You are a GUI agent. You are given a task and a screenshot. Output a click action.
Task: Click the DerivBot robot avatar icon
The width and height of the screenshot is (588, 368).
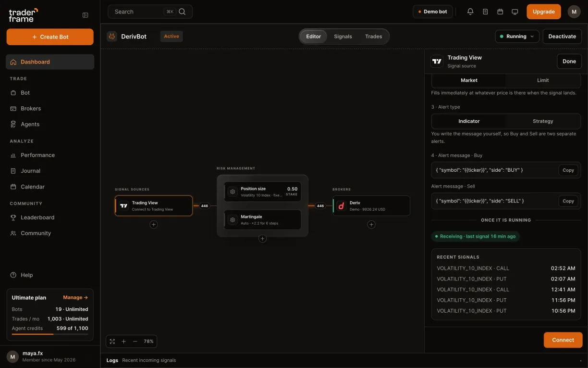[x=112, y=36]
